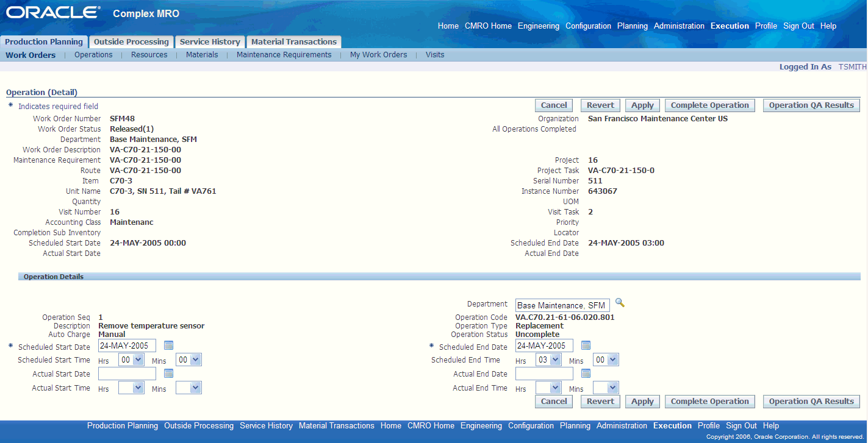The image size is (868, 443).
Task: Open Execution in the header navigation
Action: click(730, 26)
